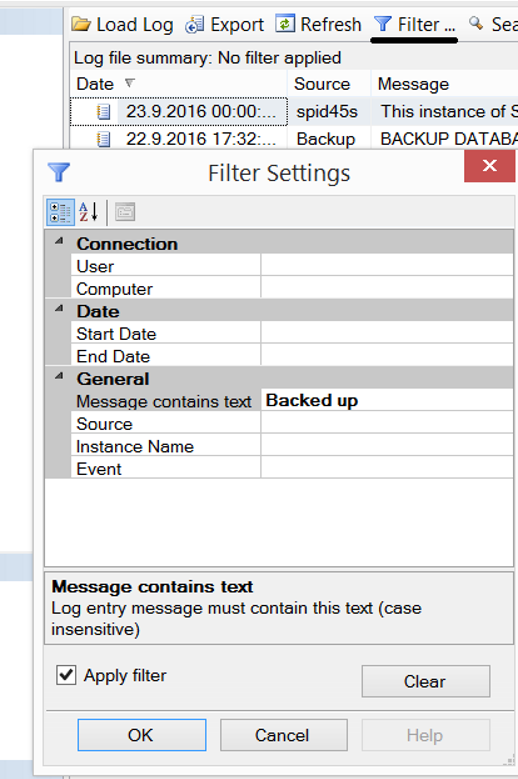Screen dimensions: 518x779
Task: Click the Load Log folder icon
Action: pos(81,24)
